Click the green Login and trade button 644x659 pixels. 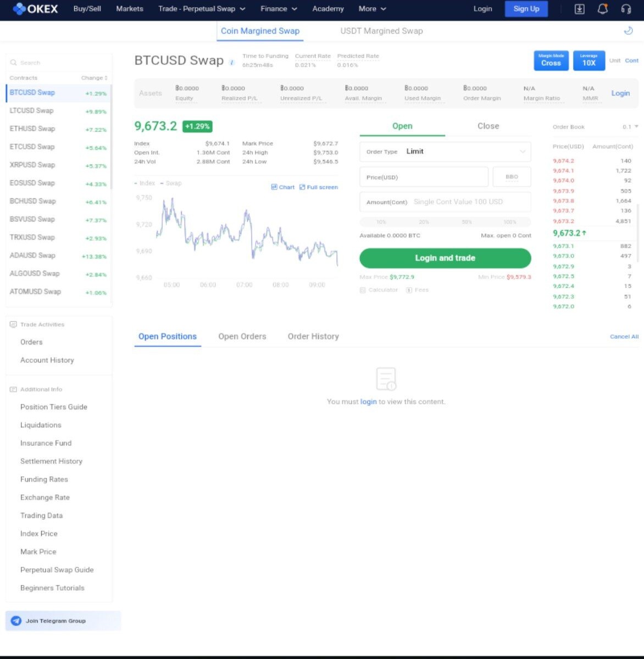pyautogui.click(x=445, y=258)
